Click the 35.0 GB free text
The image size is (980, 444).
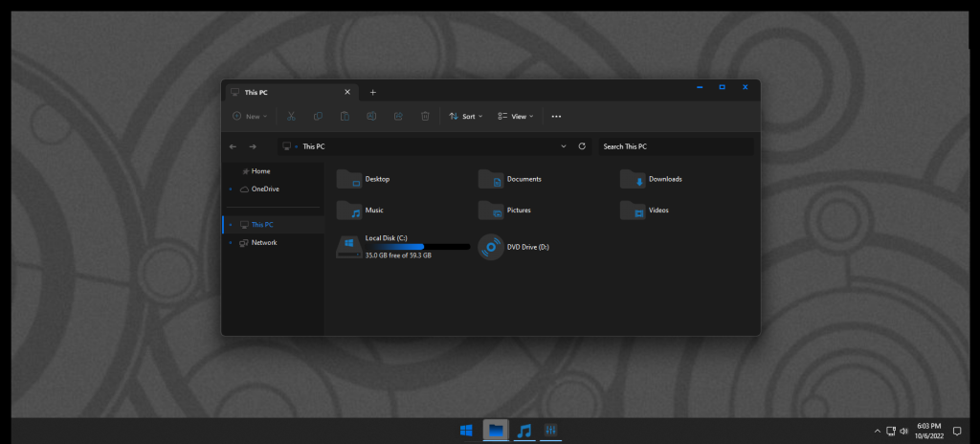398,255
